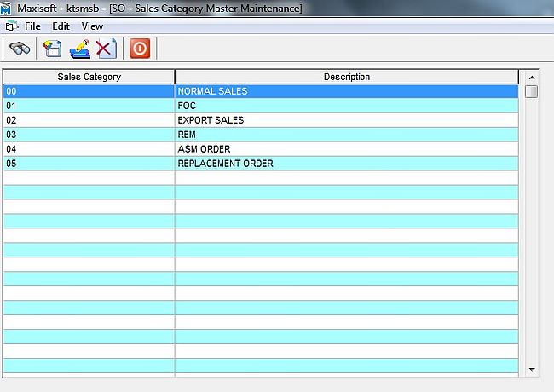This screenshot has height=392, width=554.
Task: Click the edit record pencil icon
Action: (x=79, y=49)
